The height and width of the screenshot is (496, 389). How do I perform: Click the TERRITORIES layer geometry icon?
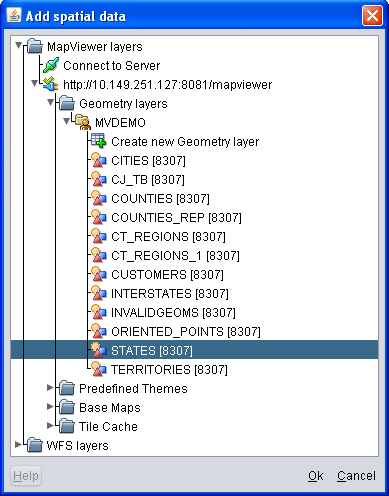pos(99,369)
